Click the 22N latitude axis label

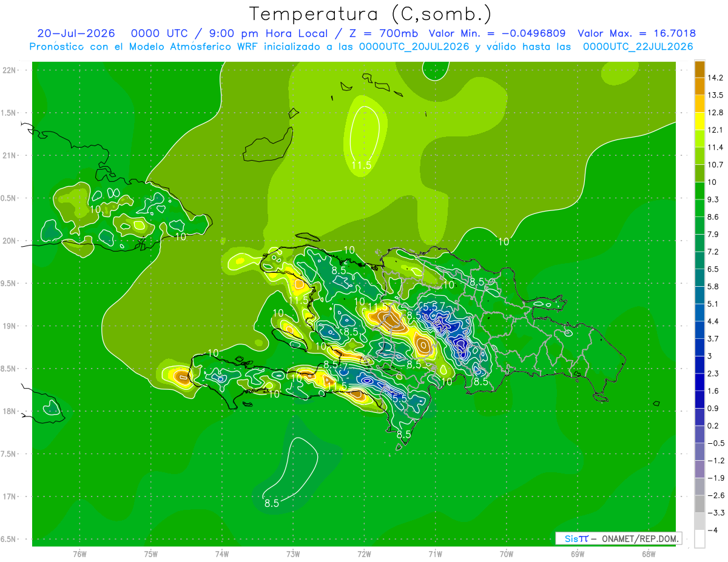(8, 70)
